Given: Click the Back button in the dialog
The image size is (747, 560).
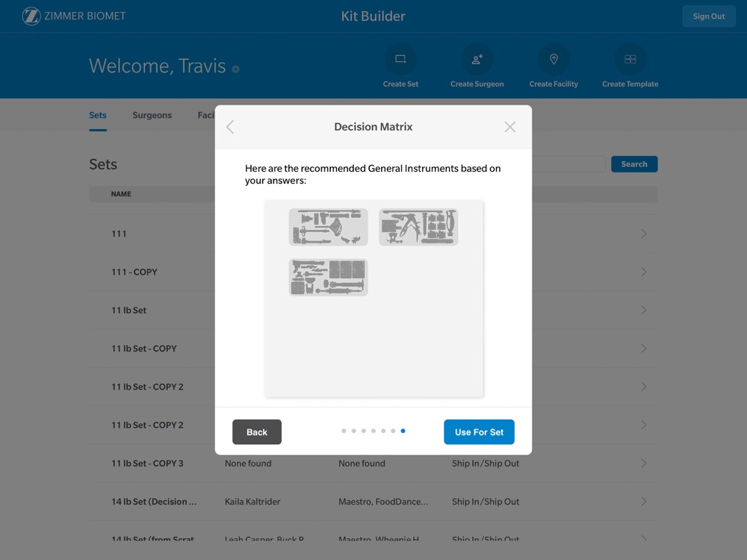Looking at the screenshot, I should tap(257, 432).
